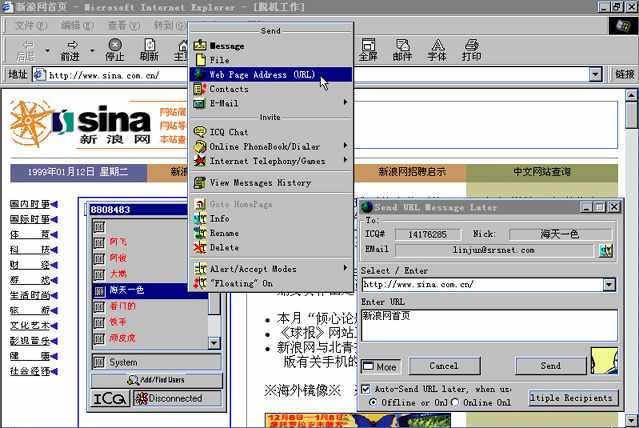Click the More button in Send URL dialog
Image resolution: width=639 pixels, height=428 pixels.
381,366
